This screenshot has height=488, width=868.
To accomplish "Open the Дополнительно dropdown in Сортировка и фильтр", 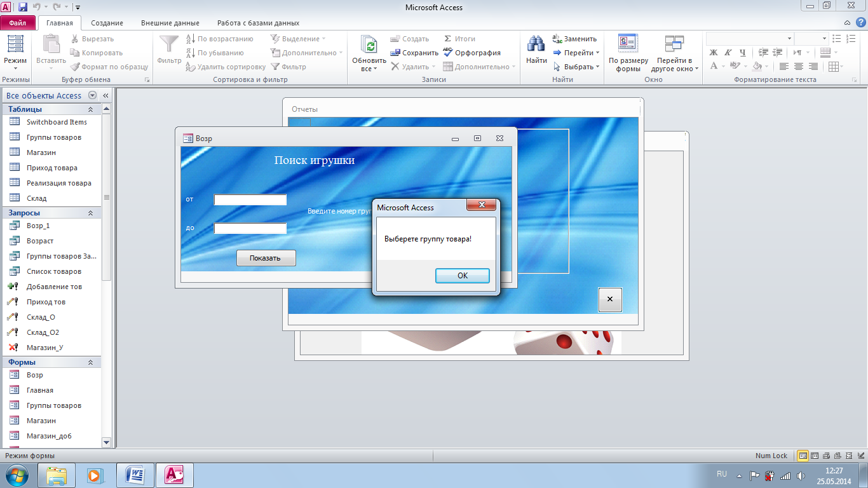I will pos(307,53).
